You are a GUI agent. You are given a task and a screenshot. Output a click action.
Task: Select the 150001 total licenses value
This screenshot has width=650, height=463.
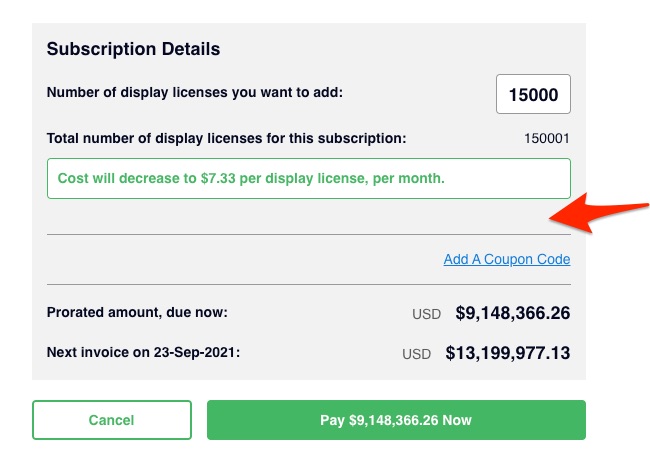(x=546, y=139)
